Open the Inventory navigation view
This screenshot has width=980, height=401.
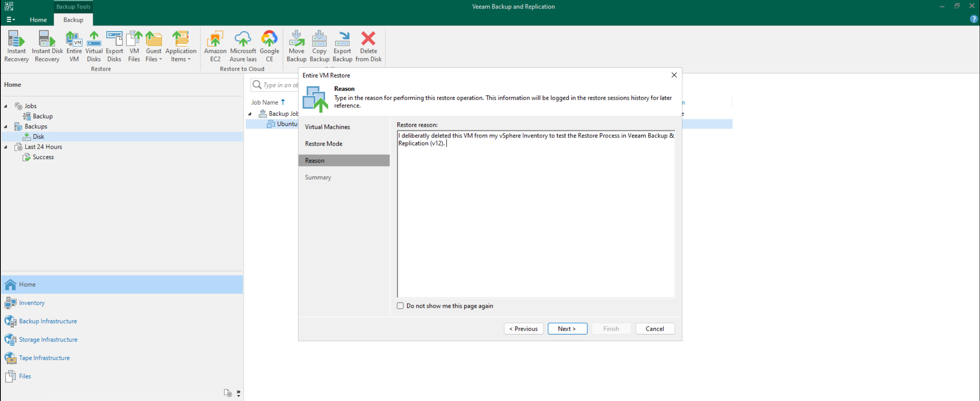32,302
